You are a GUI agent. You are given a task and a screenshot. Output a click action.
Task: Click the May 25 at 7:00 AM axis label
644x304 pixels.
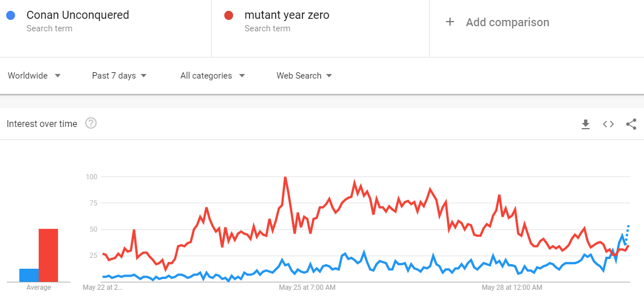click(x=307, y=287)
